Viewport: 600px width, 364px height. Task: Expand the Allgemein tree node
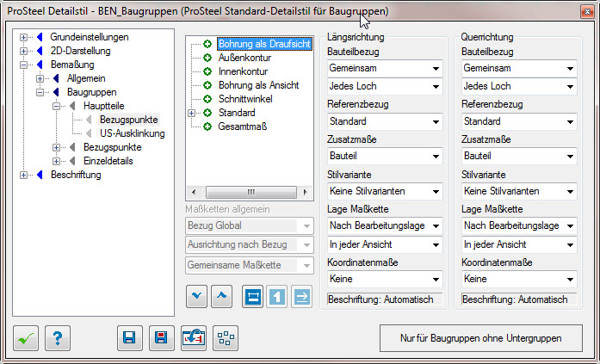40,79
